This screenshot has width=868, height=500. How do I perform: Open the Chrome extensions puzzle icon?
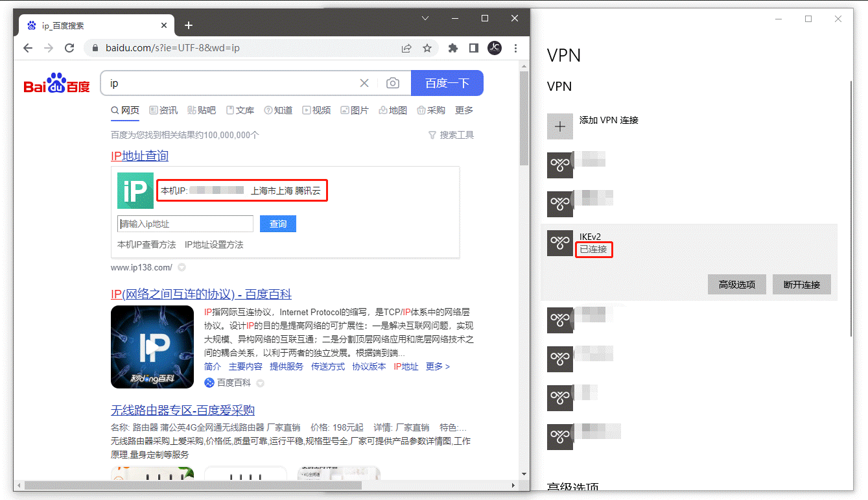[453, 48]
